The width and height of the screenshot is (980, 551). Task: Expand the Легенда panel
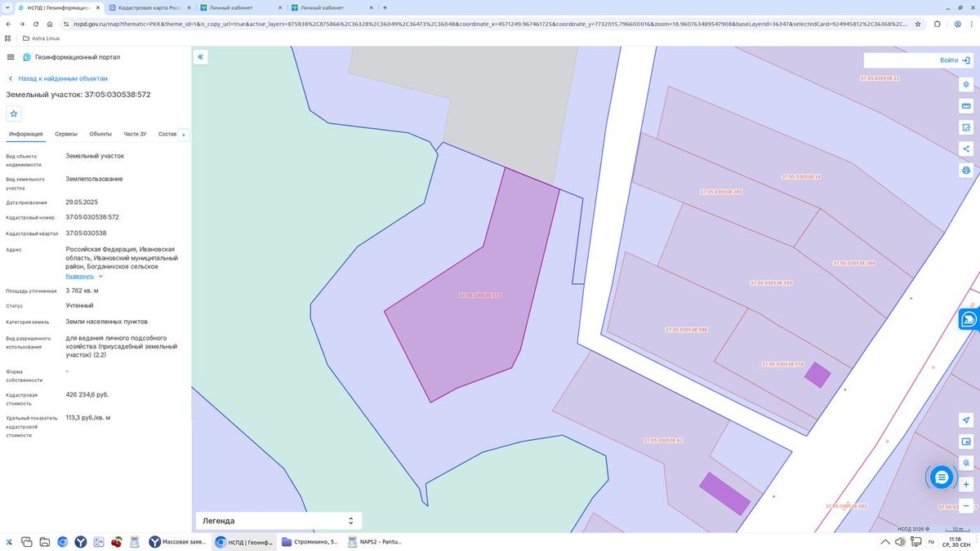pyautogui.click(x=278, y=521)
